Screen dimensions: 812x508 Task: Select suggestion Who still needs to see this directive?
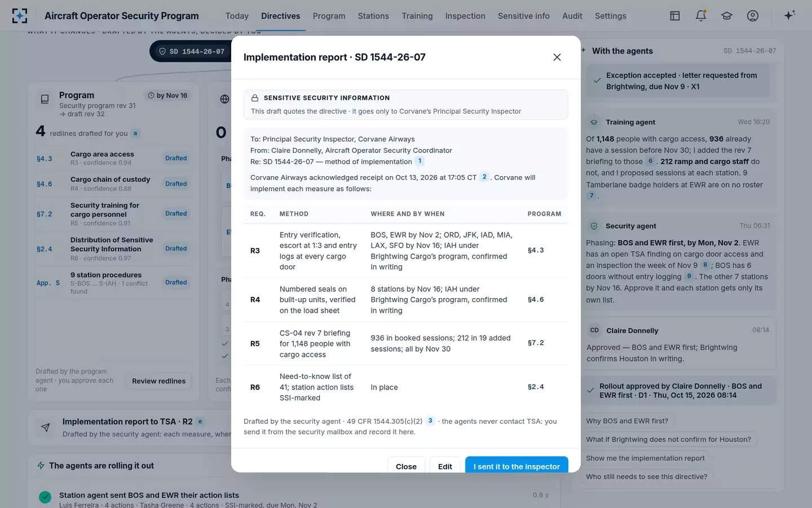pos(647,477)
